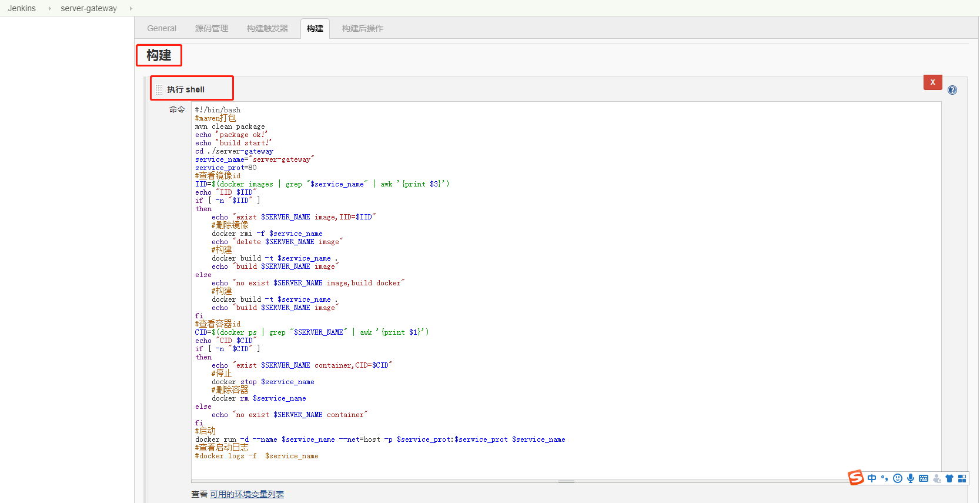
Task: Click the 'CID=$(docker ps' line
Action: pos(312,332)
